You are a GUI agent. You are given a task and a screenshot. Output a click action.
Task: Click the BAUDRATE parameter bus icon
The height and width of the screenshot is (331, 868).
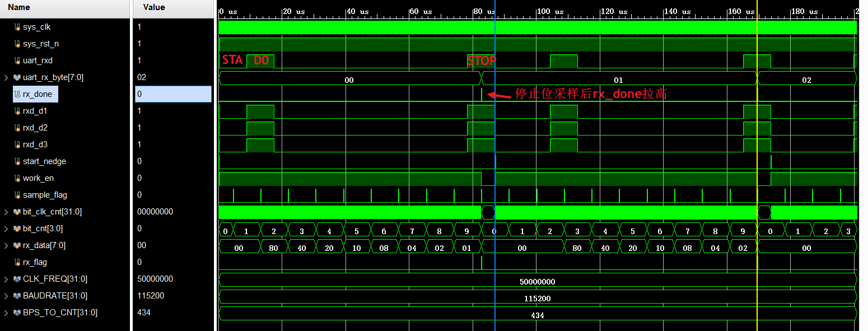[x=17, y=296]
